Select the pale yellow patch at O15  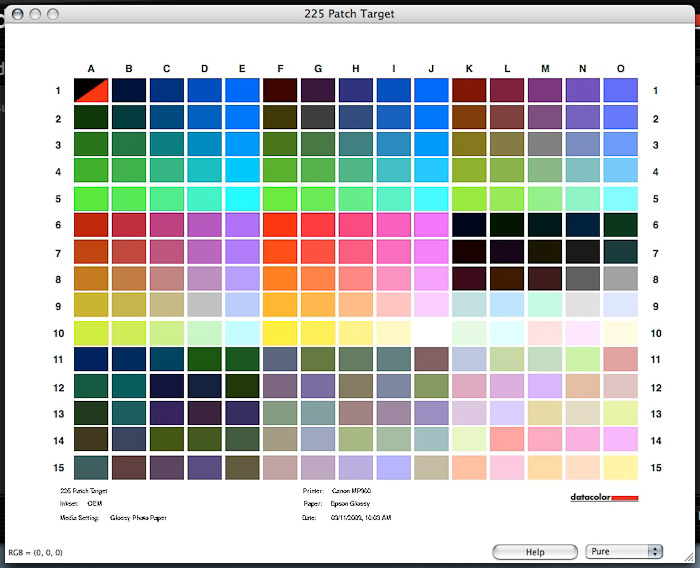tap(620, 466)
